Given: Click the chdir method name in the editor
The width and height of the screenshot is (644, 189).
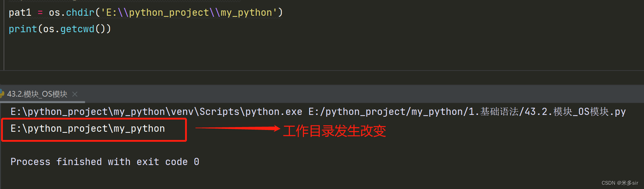Looking at the screenshot, I should (80, 13).
